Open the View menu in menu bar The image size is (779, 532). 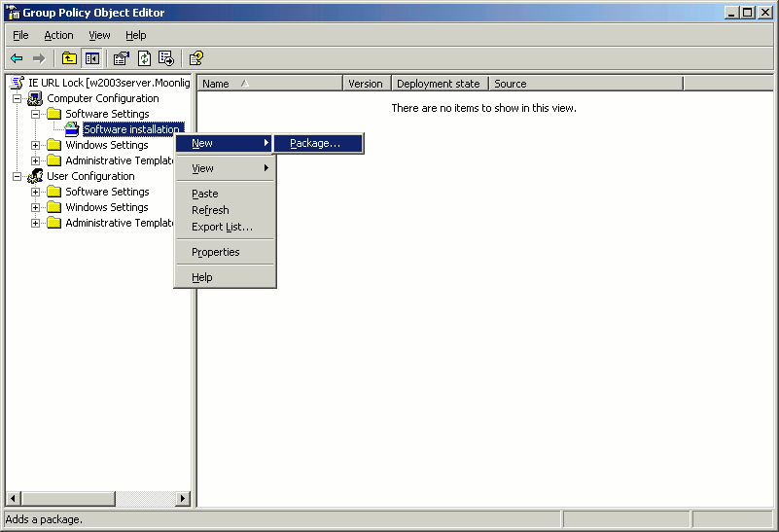(x=99, y=35)
